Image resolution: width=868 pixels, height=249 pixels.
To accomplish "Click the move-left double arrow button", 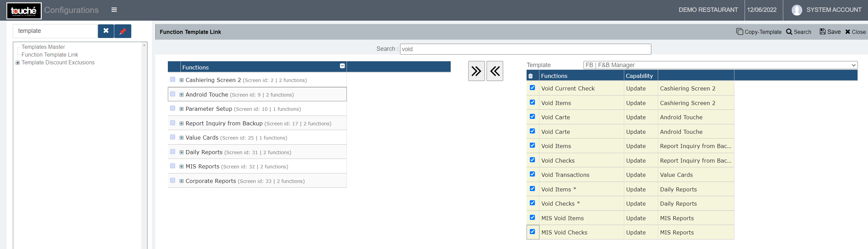I will (495, 71).
